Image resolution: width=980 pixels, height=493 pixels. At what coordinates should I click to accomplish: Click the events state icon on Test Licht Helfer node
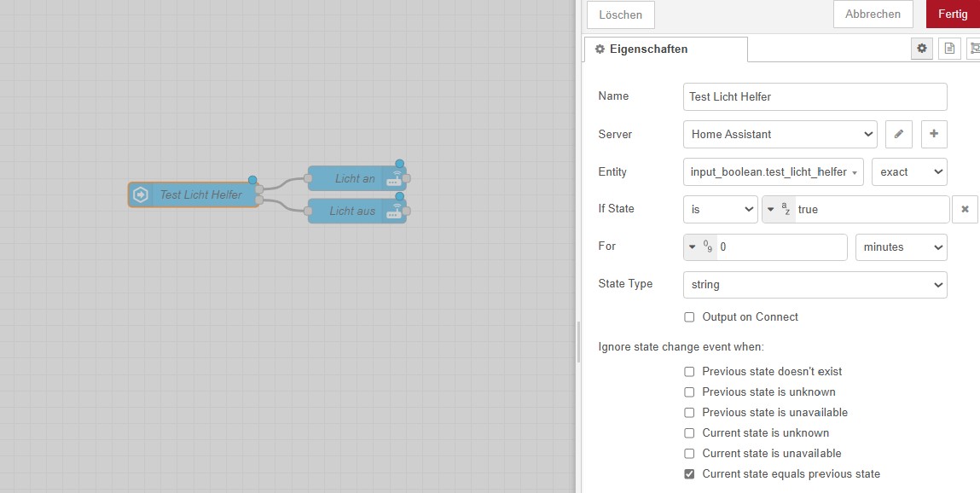(140, 194)
